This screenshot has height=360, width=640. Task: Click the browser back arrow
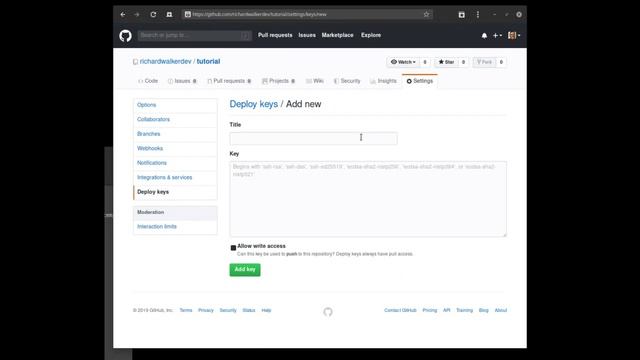coord(123,14)
